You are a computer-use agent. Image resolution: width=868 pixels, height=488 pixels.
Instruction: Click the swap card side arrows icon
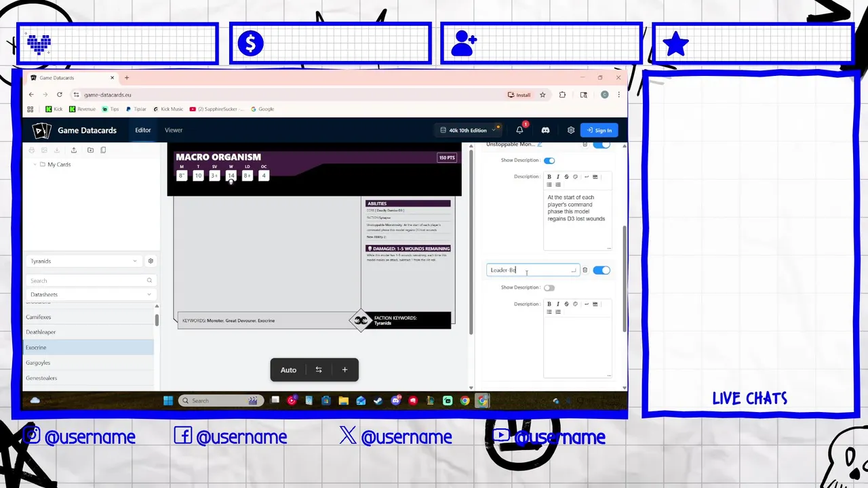pyautogui.click(x=319, y=369)
